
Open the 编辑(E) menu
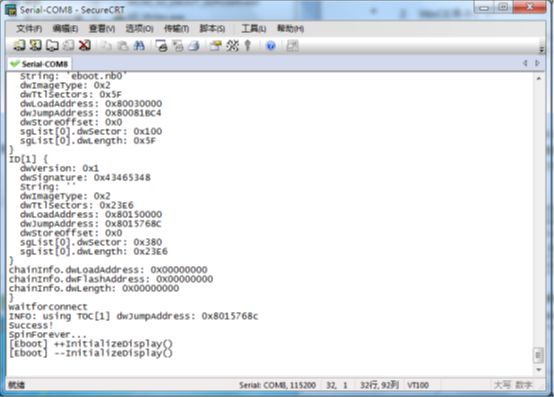65,28
